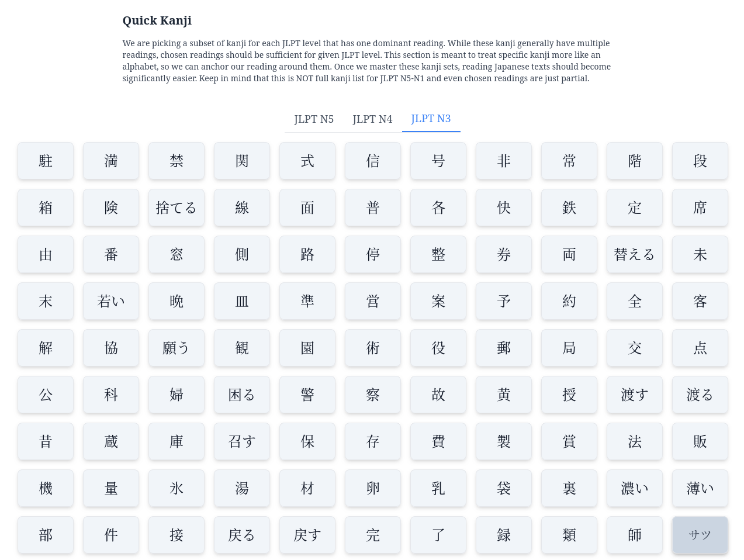Click the revealed サツ card
This screenshot has width=744, height=560.
click(700, 535)
